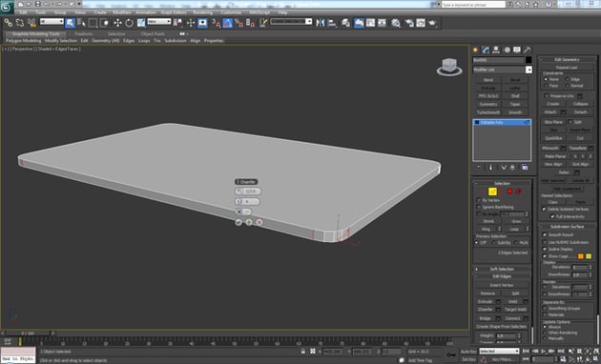601x364 pixels.
Task: Select the Select and Rotate tool
Action: (x=129, y=23)
